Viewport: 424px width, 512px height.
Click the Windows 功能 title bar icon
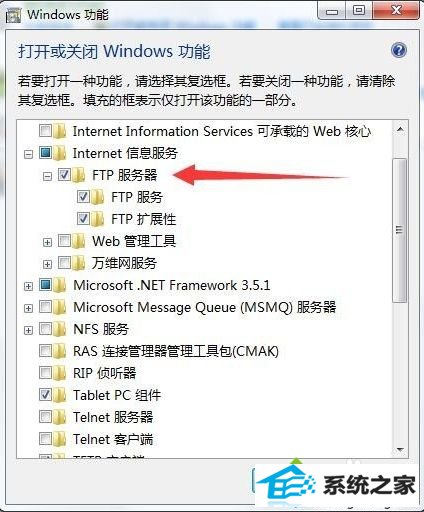click(14, 15)
